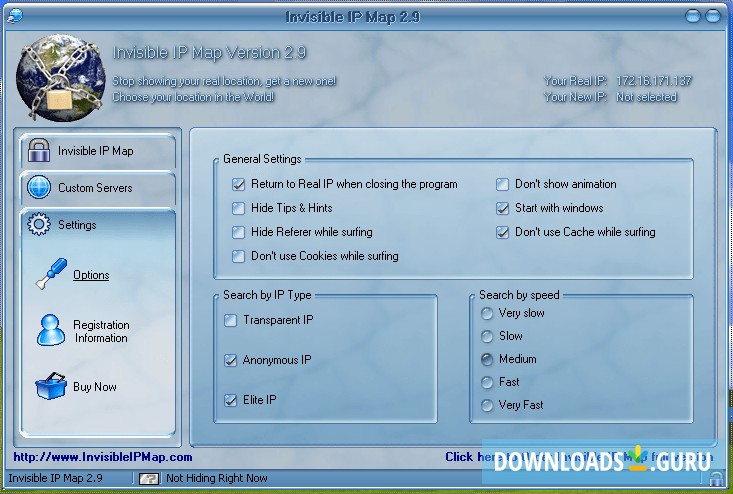Click the General Settings group label
Screen dimensions: 733x494
point(262,159)
